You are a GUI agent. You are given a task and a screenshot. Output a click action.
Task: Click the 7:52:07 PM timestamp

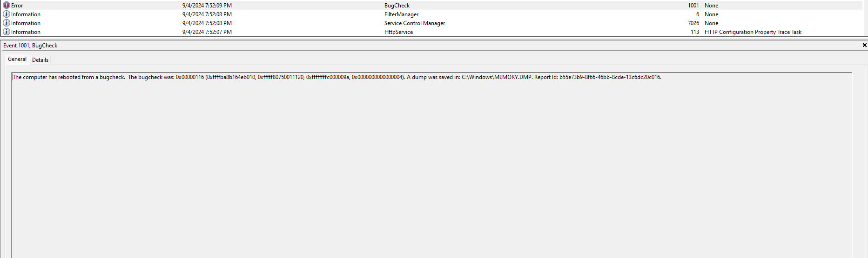tap(207, 32)
